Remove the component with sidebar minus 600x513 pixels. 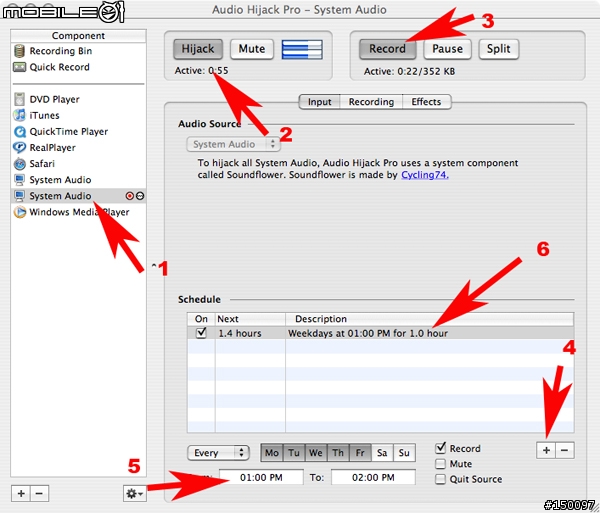coord(39,493)
